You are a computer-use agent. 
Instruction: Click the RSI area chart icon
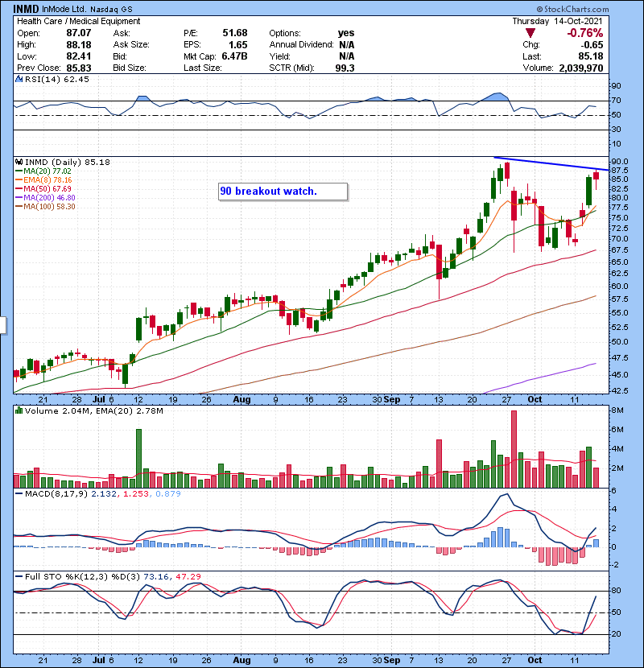[19, 79]
